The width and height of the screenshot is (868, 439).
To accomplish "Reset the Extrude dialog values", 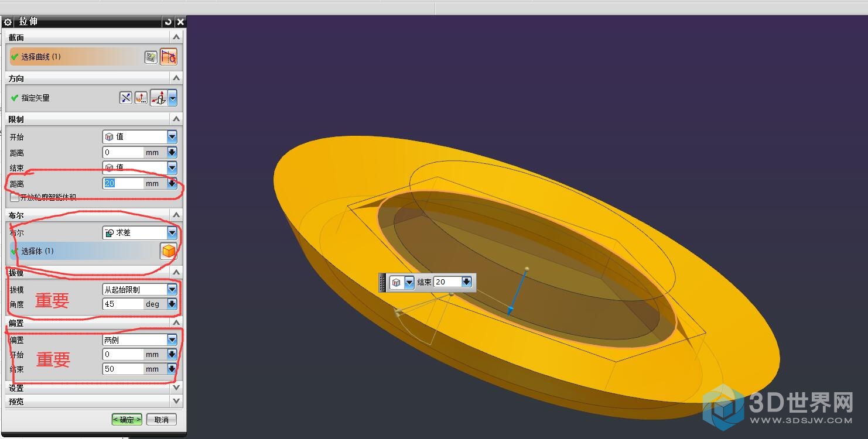I will [x=169, y=22].
